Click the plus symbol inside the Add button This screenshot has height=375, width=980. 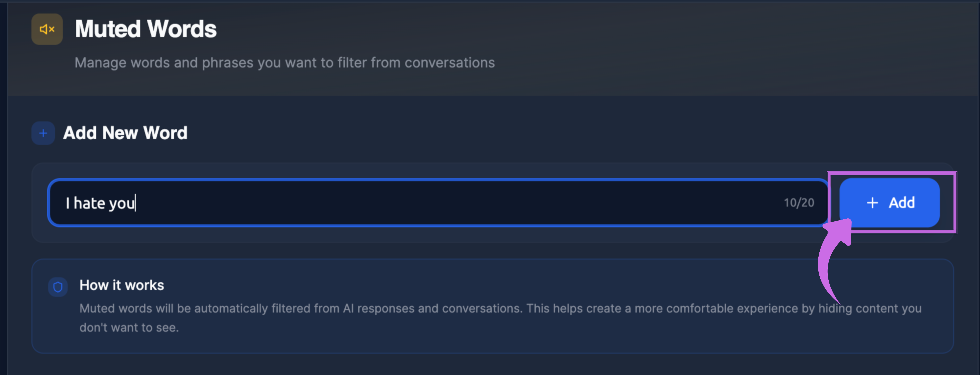(x=872, y=203)
